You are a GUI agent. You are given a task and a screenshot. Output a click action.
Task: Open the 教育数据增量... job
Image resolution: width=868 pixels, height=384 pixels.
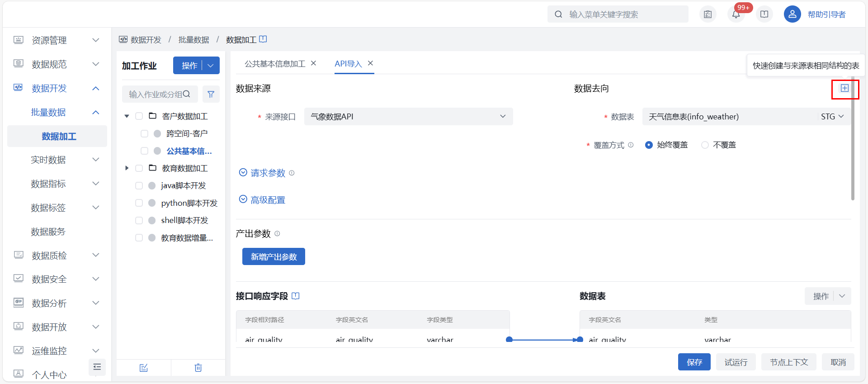(x=187, y=237)
